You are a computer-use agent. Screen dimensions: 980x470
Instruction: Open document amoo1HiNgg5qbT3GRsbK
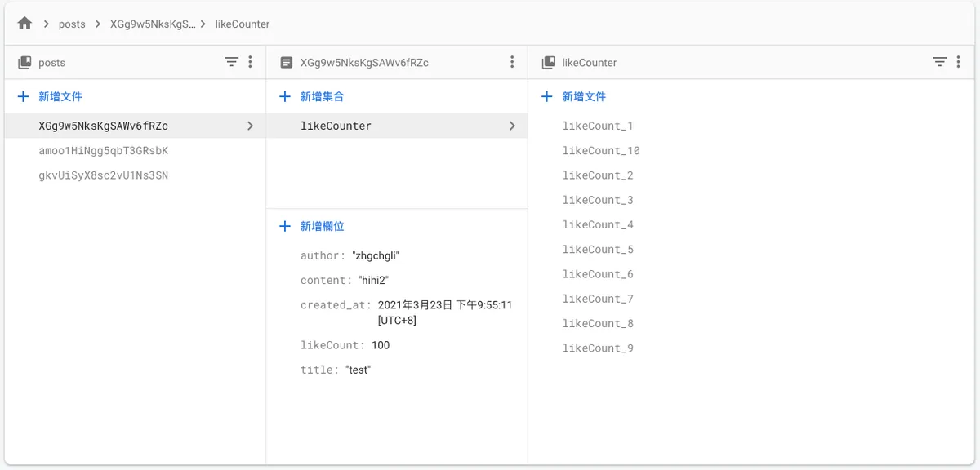(103, 151)
